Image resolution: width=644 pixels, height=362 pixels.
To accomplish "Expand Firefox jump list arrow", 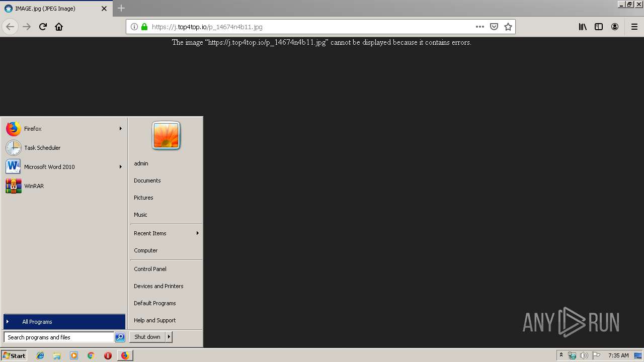I will [x=121, y=129].
